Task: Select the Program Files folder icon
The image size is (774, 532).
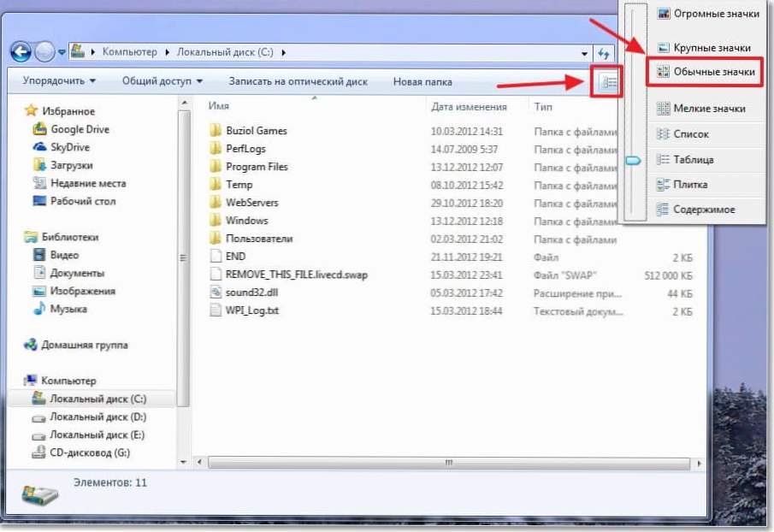Action: coord(216,166)
